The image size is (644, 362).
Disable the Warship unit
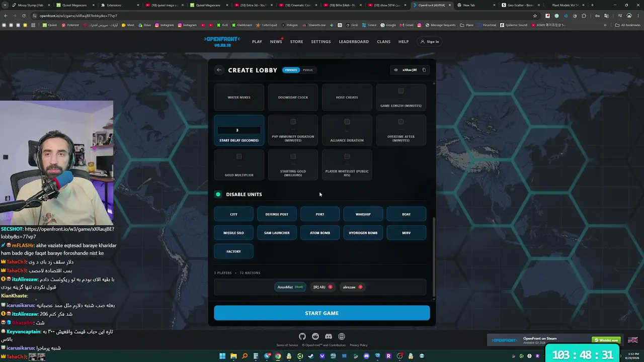tap(363, 214)
